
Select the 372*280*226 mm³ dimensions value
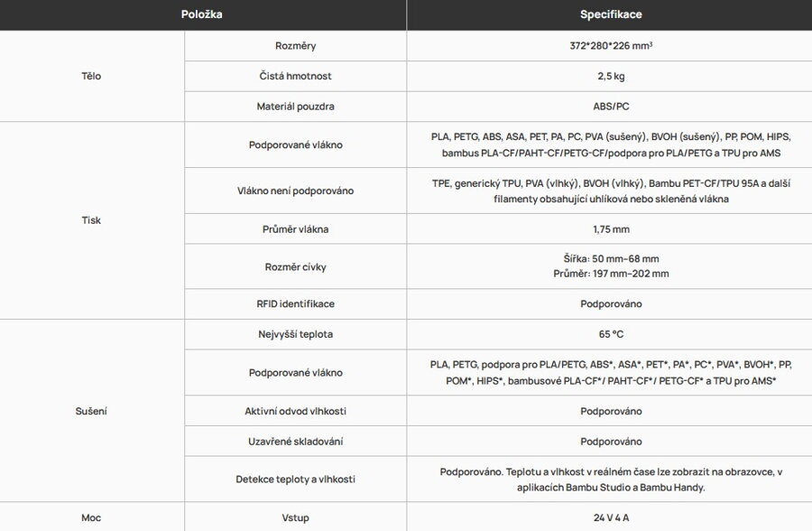[x=611, y=45]
